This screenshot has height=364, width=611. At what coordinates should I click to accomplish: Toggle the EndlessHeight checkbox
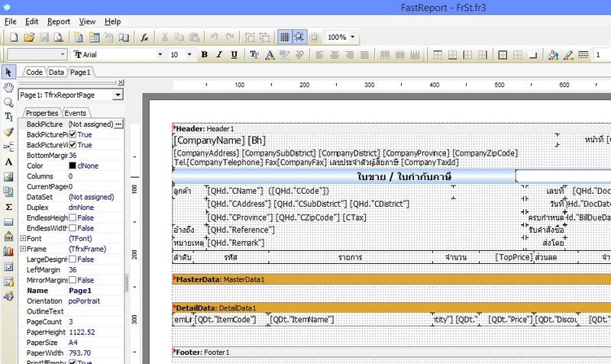pyautogui.click(x=73, y=217)
